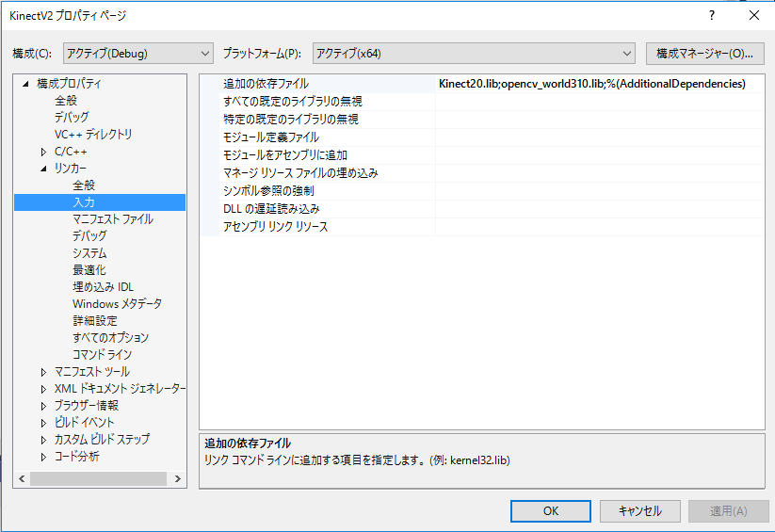Open the 構成 configuration dropdown

(138, 54)
